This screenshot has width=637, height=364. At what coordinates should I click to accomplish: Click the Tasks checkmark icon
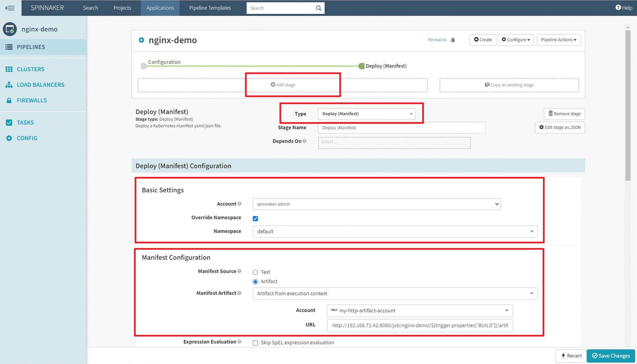coord(9,123)
